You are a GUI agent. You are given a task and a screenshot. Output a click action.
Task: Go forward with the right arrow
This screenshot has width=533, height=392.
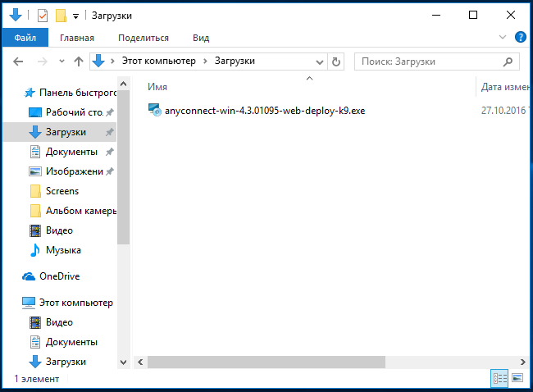43,62
